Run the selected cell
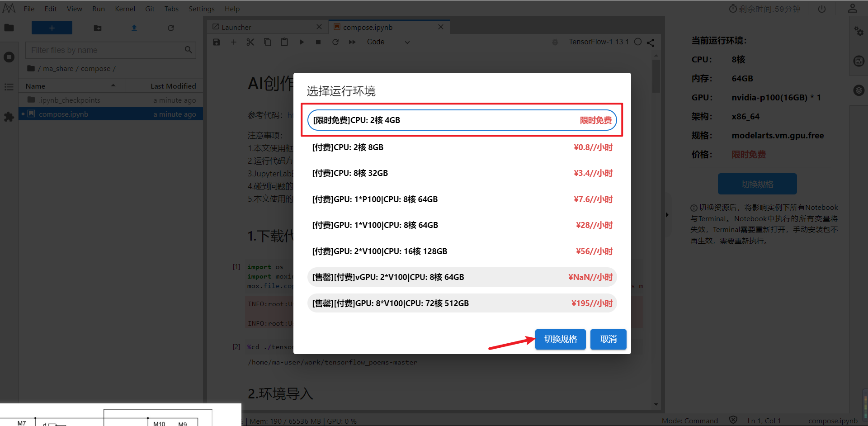Image resolution: width=868 pixels, height=426 pixels. click(x=302, y=42)
